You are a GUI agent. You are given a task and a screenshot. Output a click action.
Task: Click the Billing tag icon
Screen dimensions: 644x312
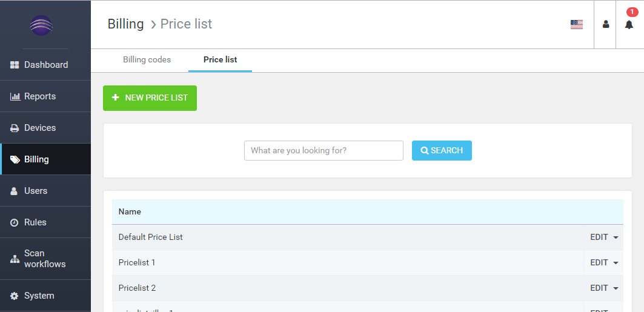[x=15, y=160]
